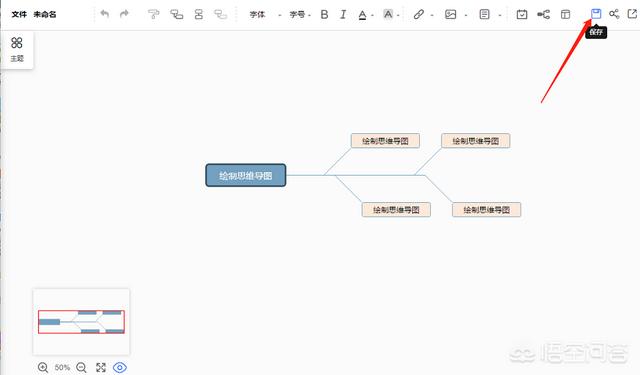640x375 pixels.
Task: Zoom out on the canvas
Action: click(x=81, y=367)
